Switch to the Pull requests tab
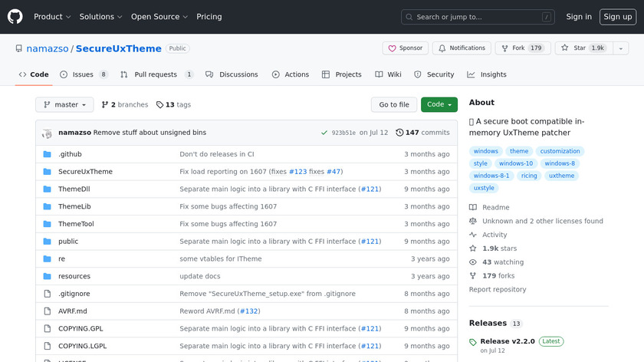This screenshot has width=644, height=362. pos(155,74)
